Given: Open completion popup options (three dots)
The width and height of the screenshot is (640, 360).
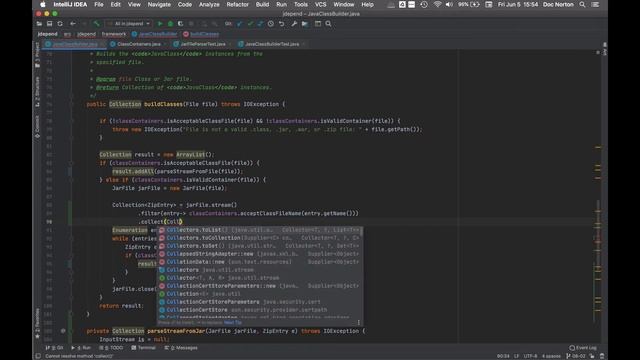Looking at the screenshot, I should (359, 322).
